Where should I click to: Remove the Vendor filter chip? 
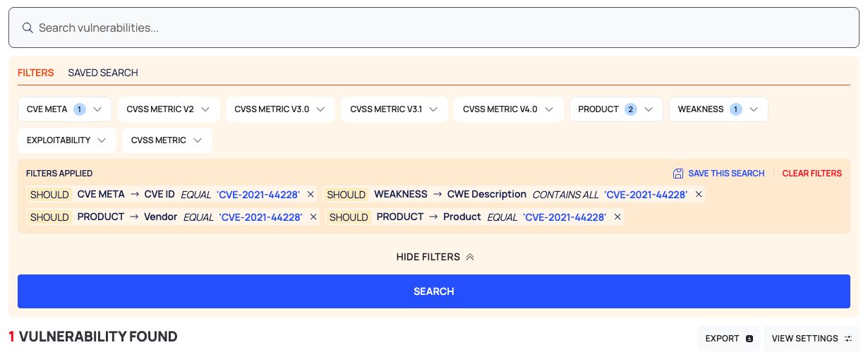click(313, 217)
